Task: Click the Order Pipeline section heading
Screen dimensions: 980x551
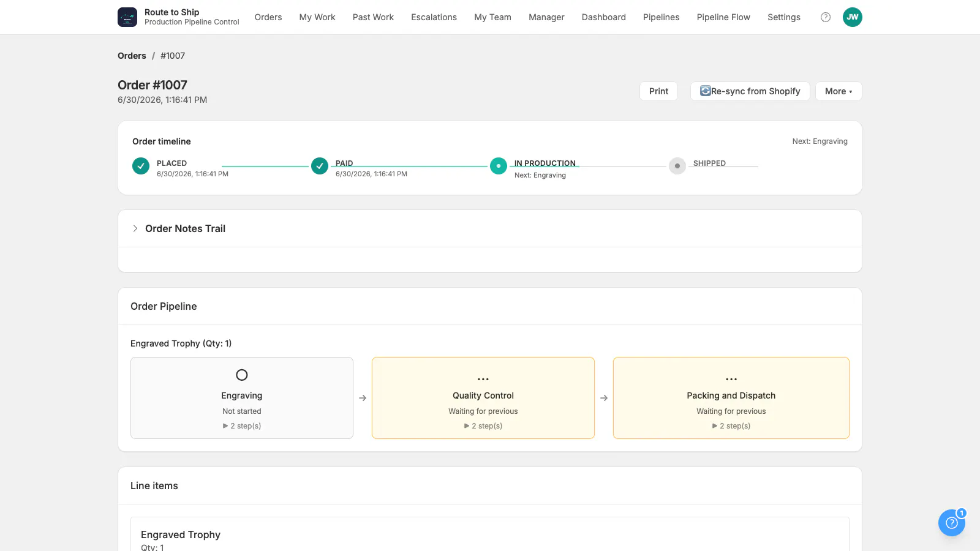Action: point(164,306)
